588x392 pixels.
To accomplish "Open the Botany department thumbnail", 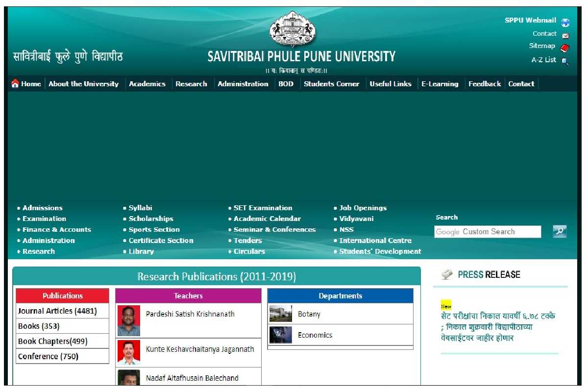I will [x=281, y=314].
